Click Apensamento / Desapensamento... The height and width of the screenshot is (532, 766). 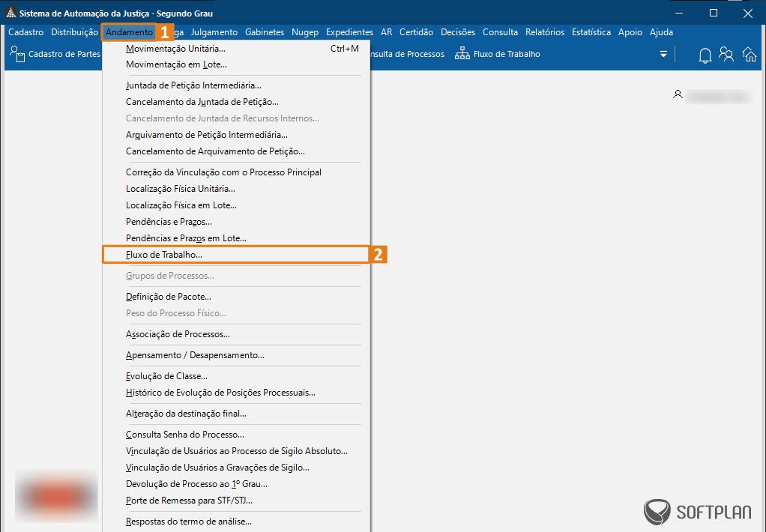(195, 355)
